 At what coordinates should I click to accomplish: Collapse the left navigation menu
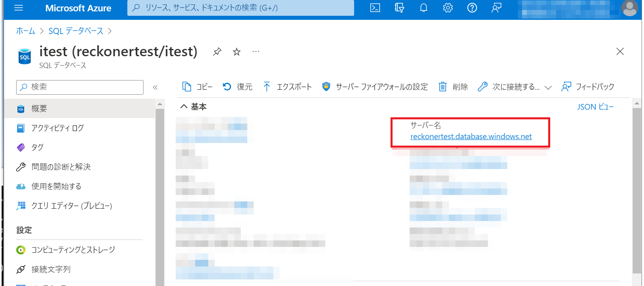155,87
